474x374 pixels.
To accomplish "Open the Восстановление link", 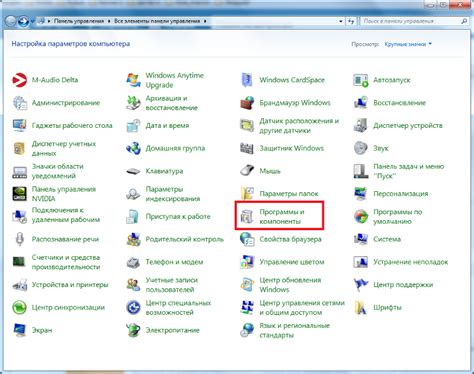I will [x=400, y=103].
